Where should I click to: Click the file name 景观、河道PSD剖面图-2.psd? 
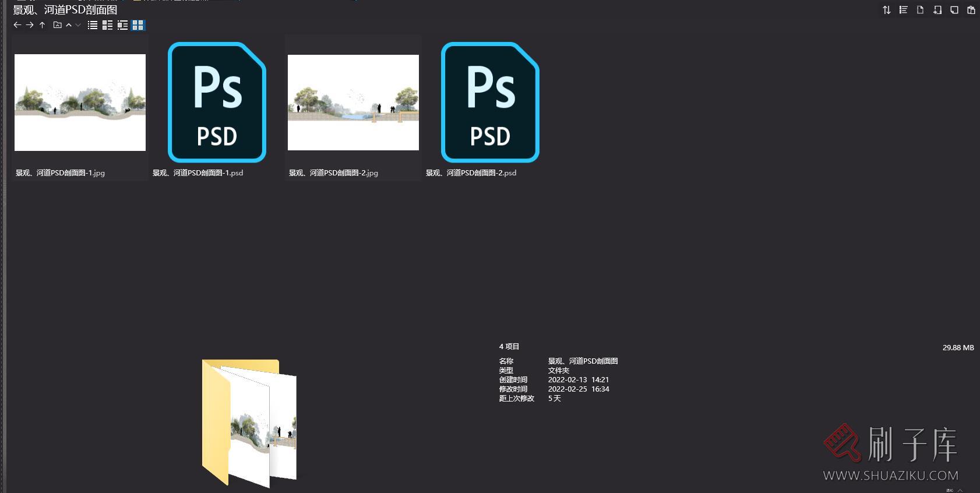point(471,173)
